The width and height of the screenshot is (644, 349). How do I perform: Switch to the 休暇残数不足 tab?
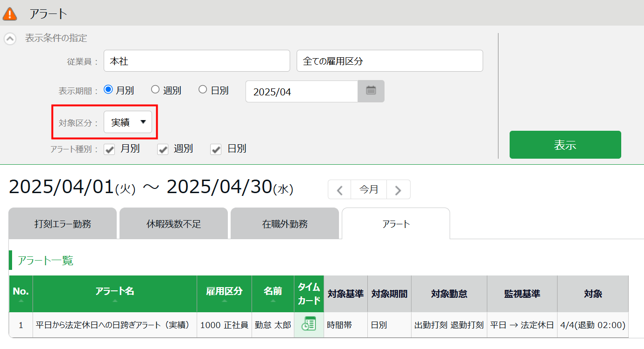[173, 224]
